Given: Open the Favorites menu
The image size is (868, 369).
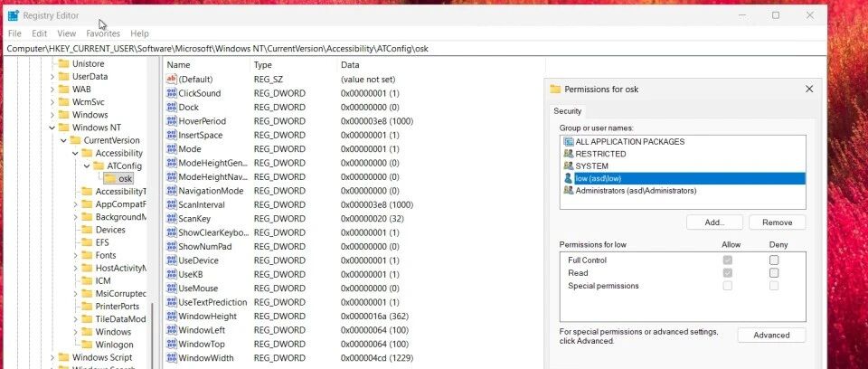Looking at the screenshot, I should (x=103, y=33).
